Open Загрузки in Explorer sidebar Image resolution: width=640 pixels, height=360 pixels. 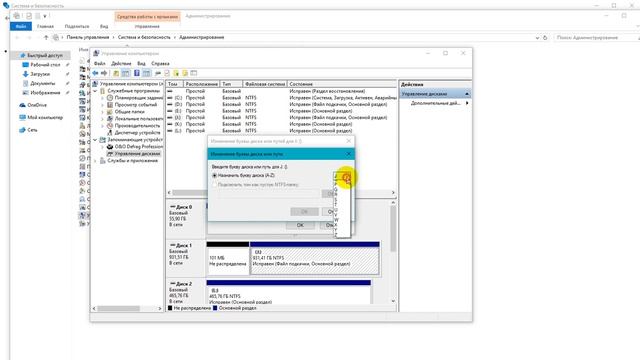tap(40, 74)
